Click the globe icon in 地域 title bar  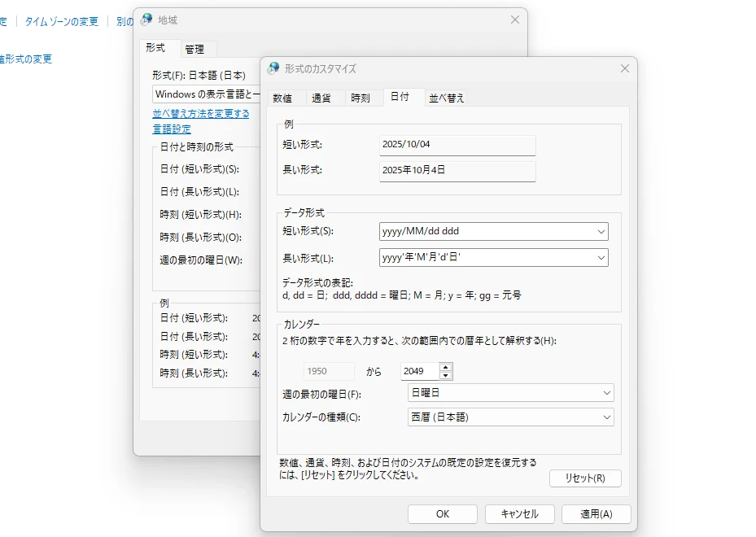(x=146, y=20)
